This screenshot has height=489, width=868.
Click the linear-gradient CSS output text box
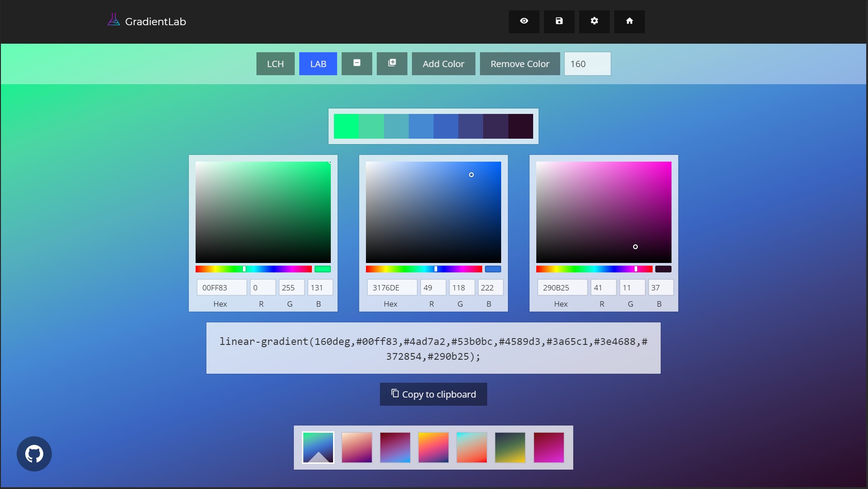coord(433,348)
